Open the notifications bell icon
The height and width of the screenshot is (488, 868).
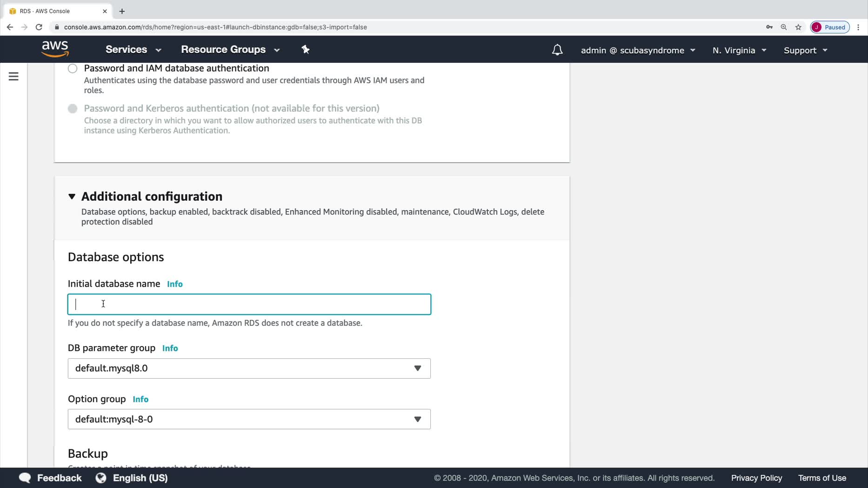[x=557, y=50]
